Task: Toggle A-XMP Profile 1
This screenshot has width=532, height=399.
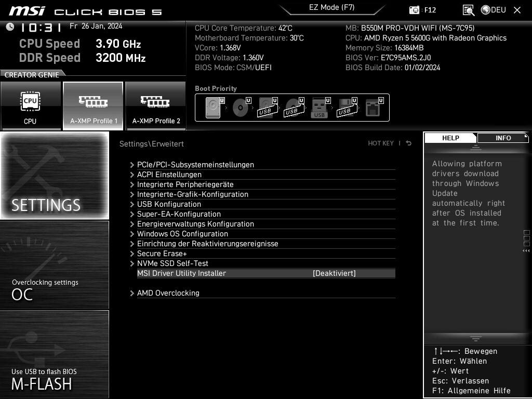Action: [x=93, y=106]
